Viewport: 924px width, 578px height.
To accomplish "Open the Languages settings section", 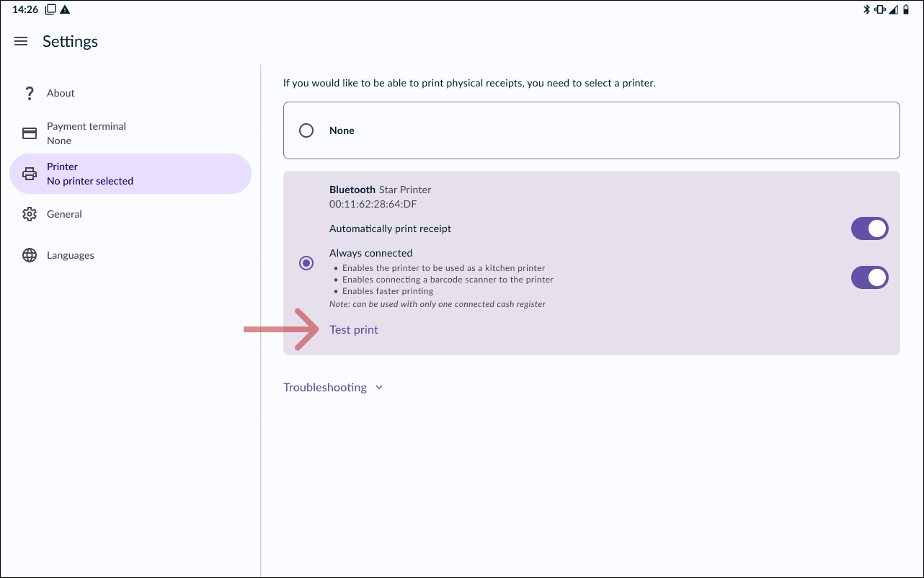I will point(71,255).
